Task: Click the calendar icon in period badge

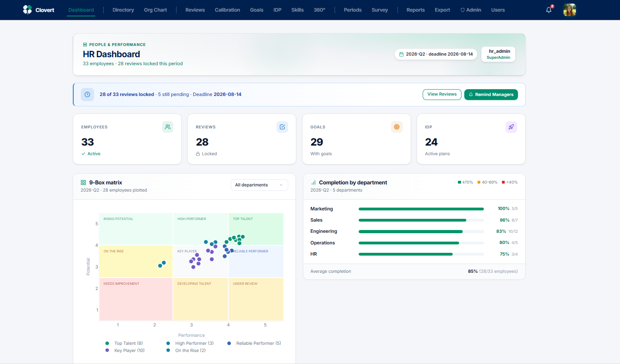Action: point(401,54)
